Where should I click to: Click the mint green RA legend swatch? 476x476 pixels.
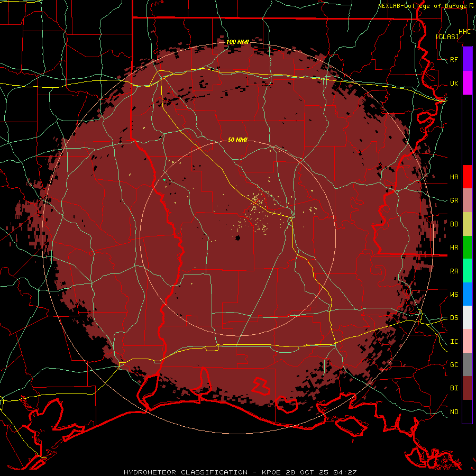pos(467,271)
